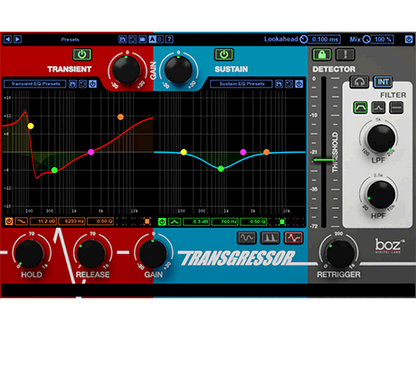Click the Threshold fader handle

tap(323, 160)
